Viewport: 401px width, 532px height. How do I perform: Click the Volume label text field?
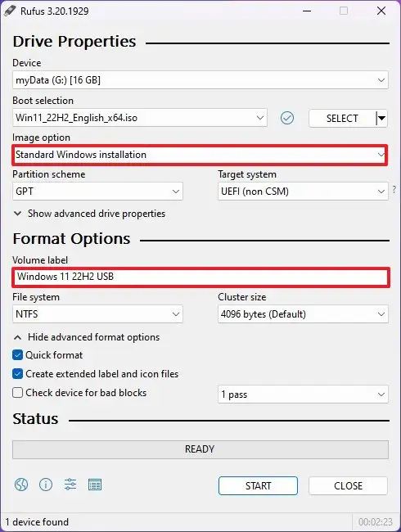coord(200,277)
